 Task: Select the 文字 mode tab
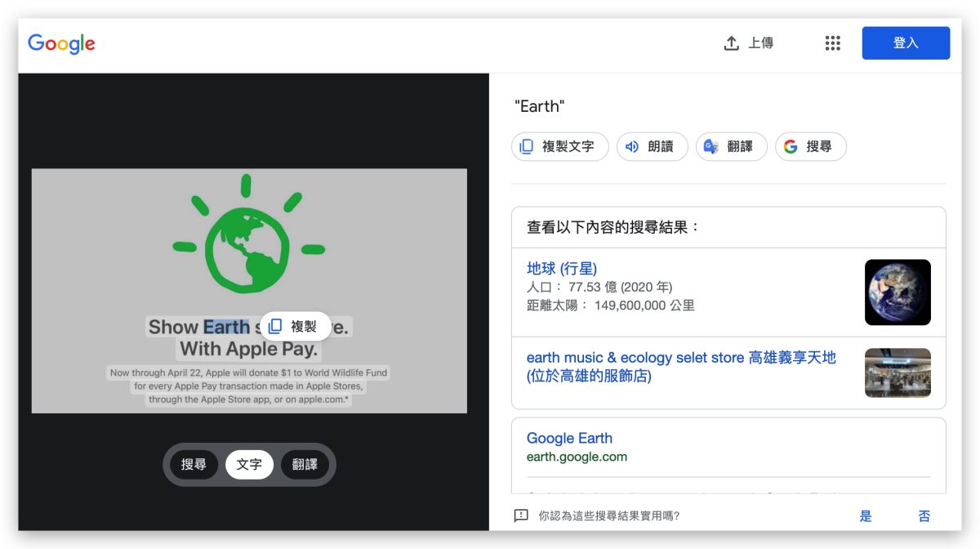249,465
